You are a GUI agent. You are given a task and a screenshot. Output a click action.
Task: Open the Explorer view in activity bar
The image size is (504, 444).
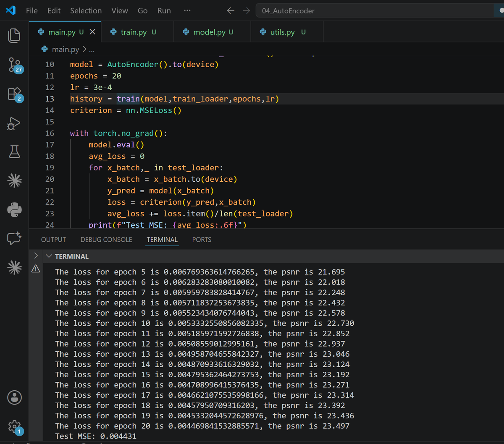coord(14,35)
